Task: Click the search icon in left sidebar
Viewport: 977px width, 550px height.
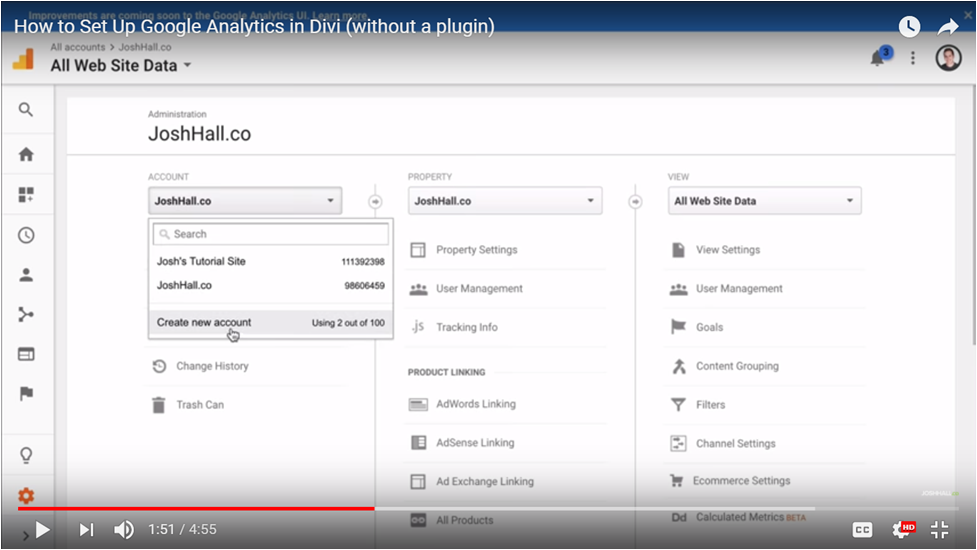Action: tap(26, 110)
